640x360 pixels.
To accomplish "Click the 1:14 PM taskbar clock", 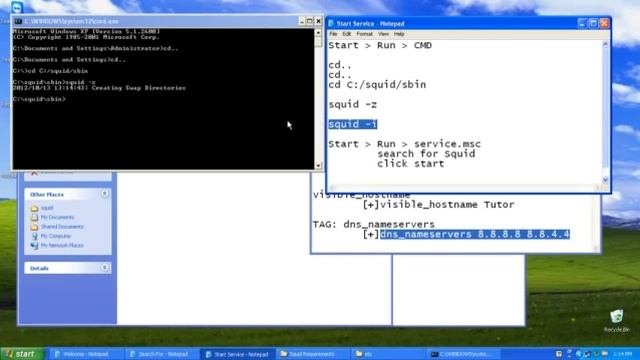I will point(622,354).
